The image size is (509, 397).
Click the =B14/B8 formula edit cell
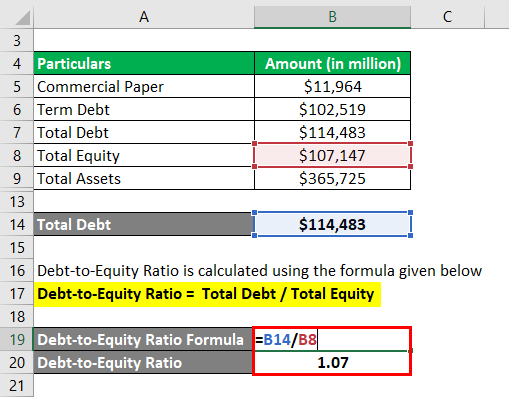332,340
